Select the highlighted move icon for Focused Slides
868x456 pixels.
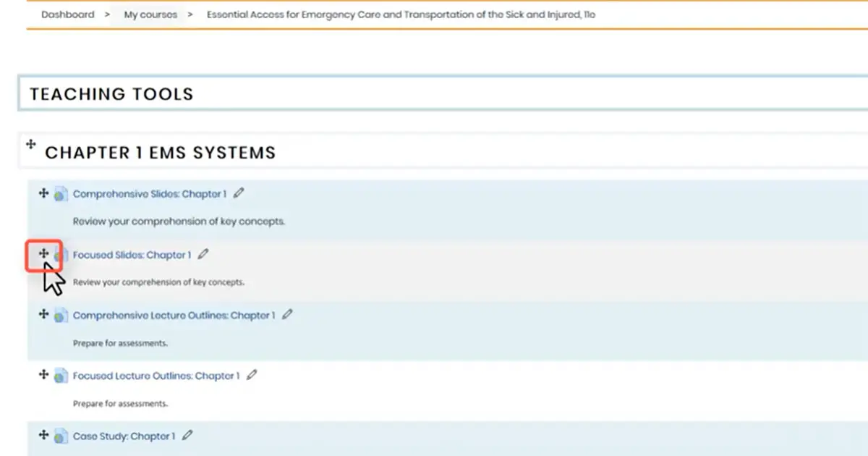click(45, 254)
